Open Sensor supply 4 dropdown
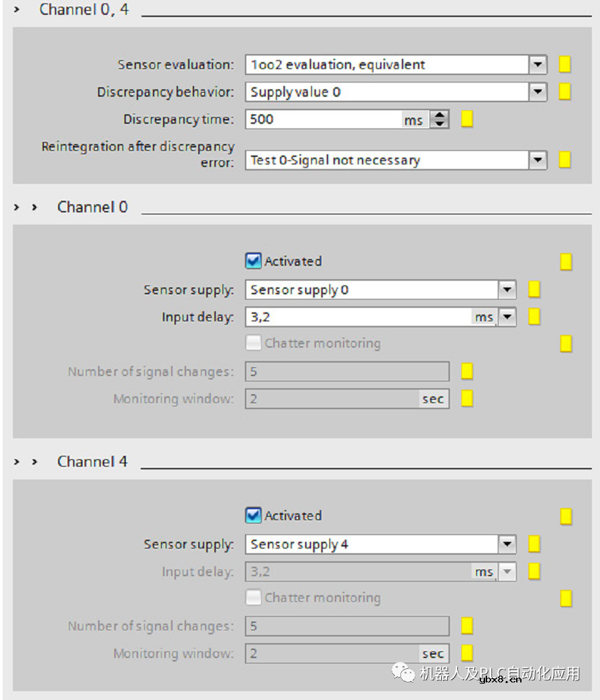The height and width of the screenshot is (700, 600). click(507, 544)
